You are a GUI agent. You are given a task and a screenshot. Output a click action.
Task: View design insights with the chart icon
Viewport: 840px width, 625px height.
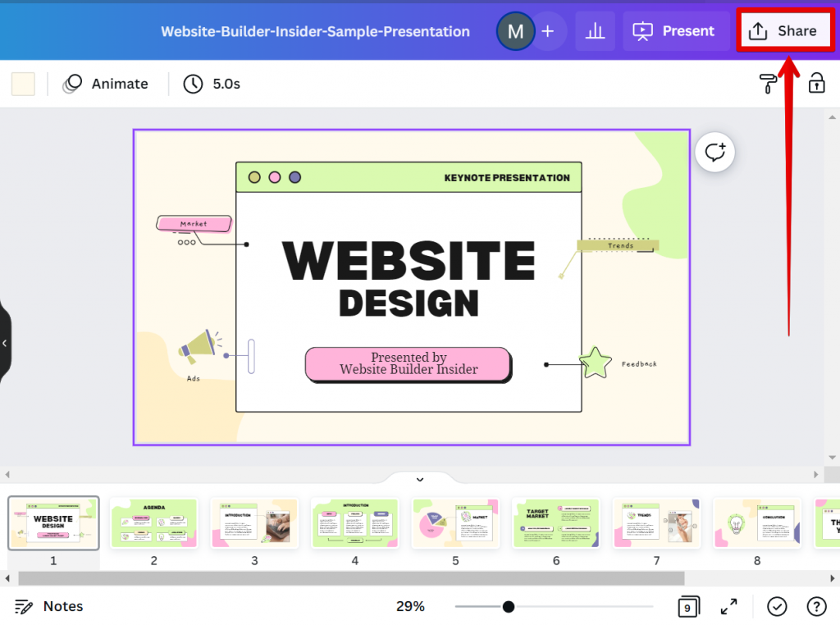pyautogui.click(x=594, y=31)
